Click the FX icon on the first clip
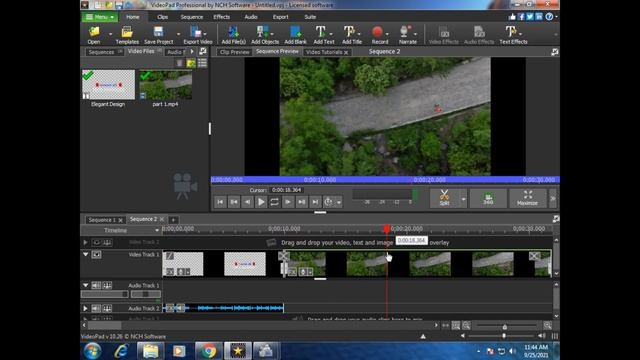This screenshot has width=640, height=360. click(170, 271)
